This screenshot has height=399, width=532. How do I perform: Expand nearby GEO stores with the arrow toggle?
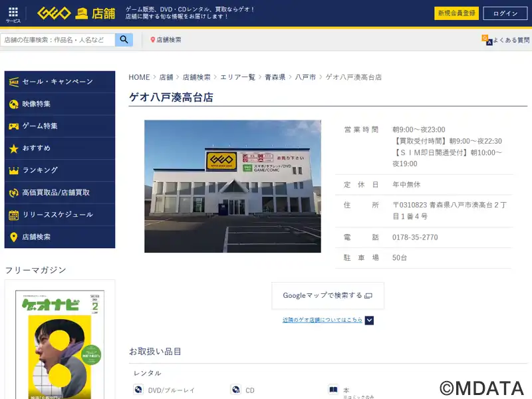tap(369, 321)
